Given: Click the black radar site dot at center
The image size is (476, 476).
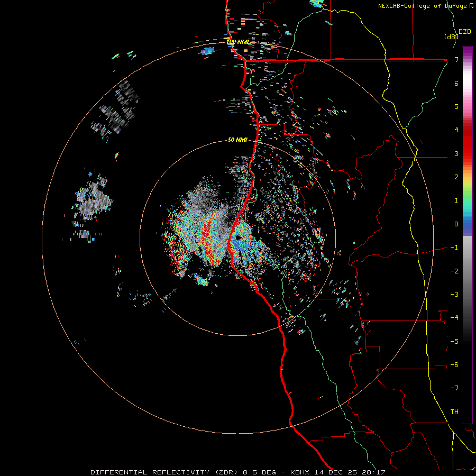Looking at the screenshot, I should tap(238, 237).
